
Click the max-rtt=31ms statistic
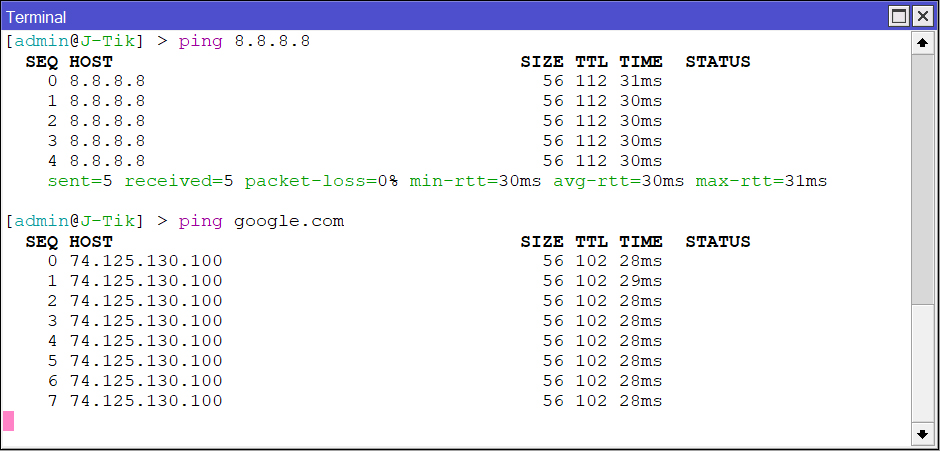pyautogui.click(x=761, y=181)
